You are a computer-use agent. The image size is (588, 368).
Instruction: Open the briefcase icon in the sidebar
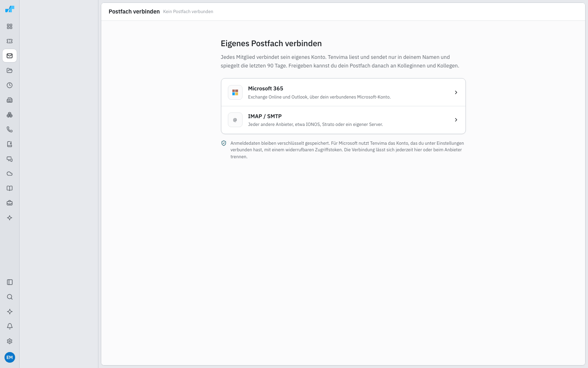(x=9, y=203)
